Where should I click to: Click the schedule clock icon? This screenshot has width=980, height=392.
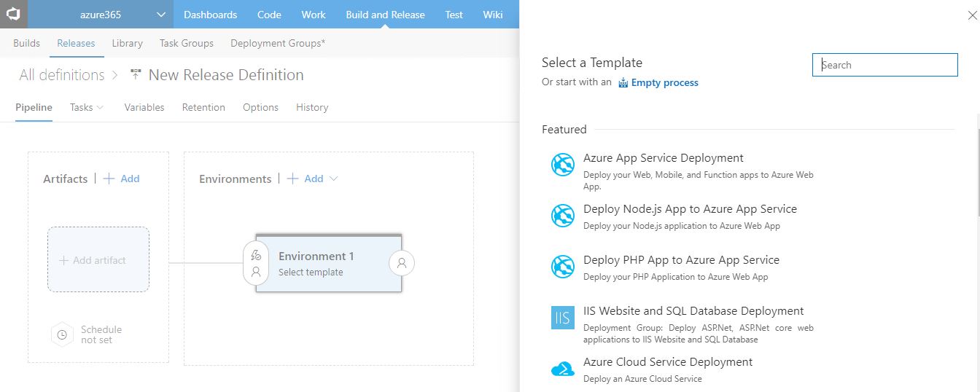point(62,335)
